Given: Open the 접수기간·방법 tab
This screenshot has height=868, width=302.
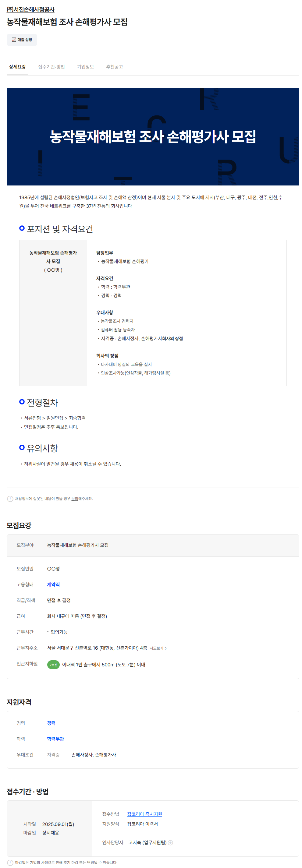Looking at the screenshot, I should (51, 67).
